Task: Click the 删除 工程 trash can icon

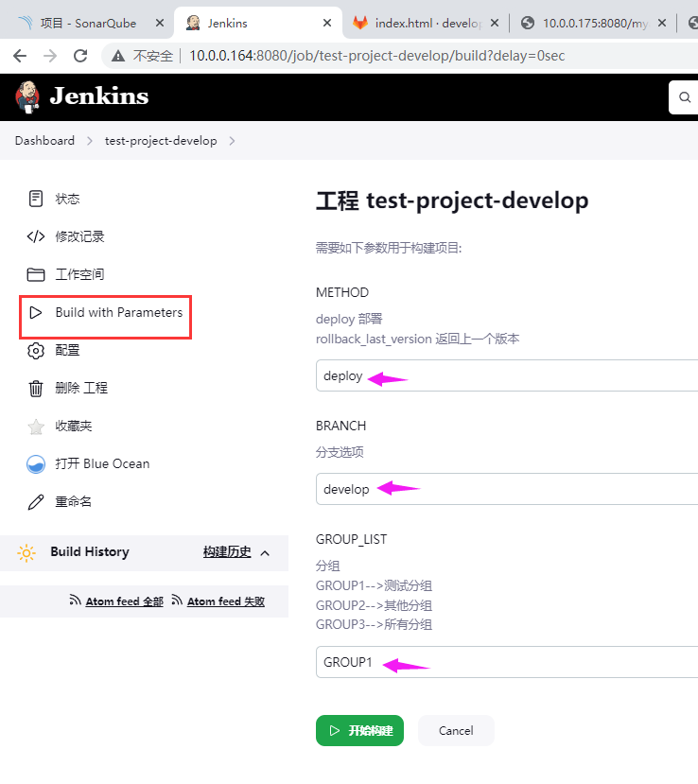Action: coord(36,389)
